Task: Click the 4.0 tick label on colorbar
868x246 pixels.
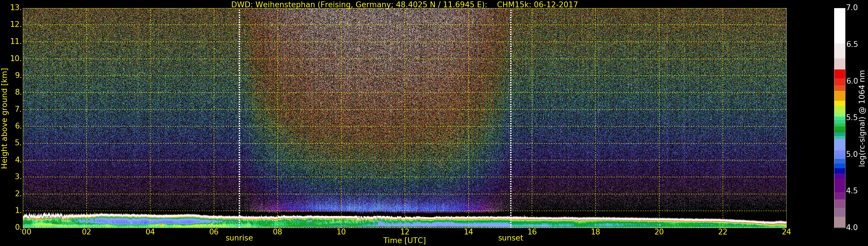Action: [x=852, y=227]
